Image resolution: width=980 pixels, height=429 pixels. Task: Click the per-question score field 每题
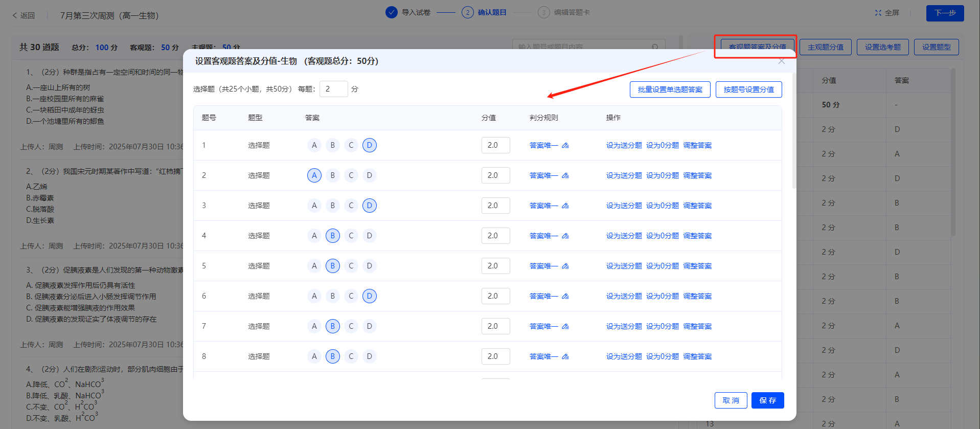pyautogui.click(x=334, y=89)
